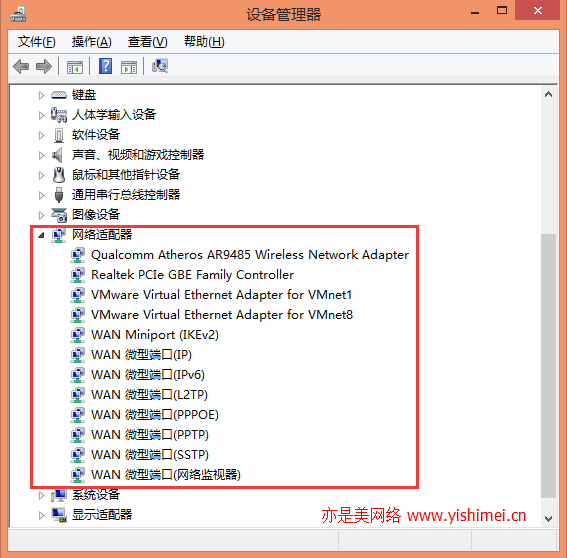Click the USB icon beside 通用串行总线控制器
567x558 pixels.
[x=59, y=195]
